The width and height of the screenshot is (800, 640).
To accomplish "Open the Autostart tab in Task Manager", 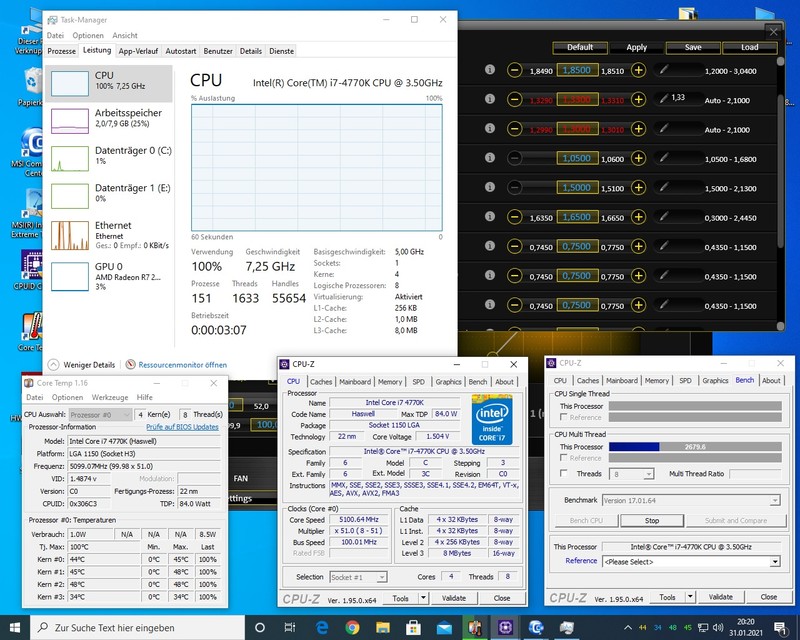I will tap(181, 51).
